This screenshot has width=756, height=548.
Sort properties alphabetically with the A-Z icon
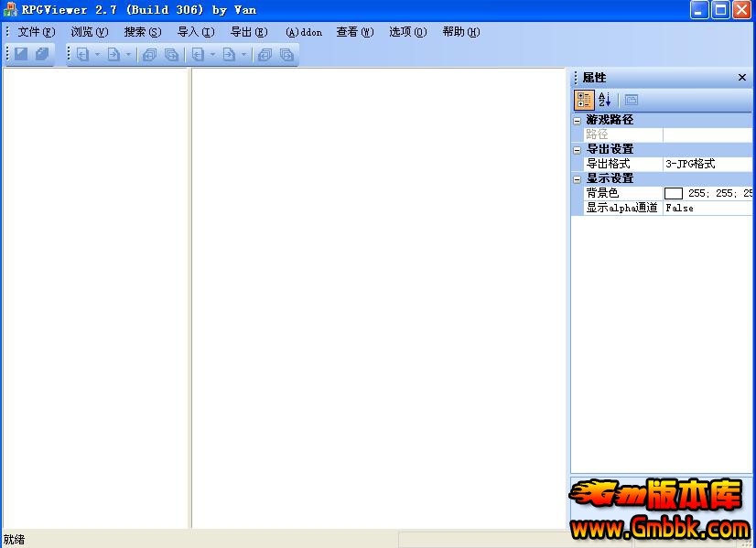(604, 99)
